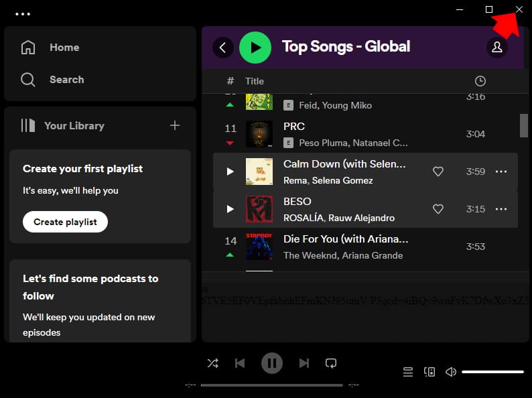Image resolution: width=532 pixels, height=398 pixels.
Task: Select the BESO song title
Action: coord(297,202)
